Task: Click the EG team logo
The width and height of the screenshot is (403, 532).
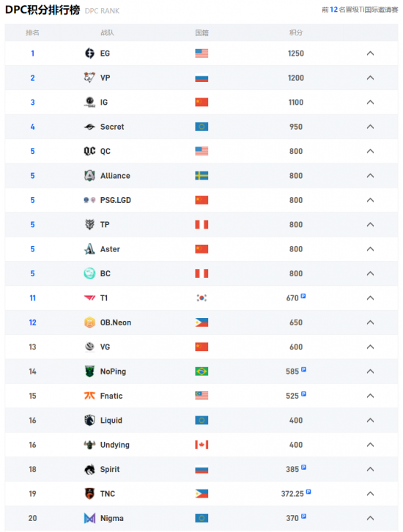Action: click(x=89, y=53)
